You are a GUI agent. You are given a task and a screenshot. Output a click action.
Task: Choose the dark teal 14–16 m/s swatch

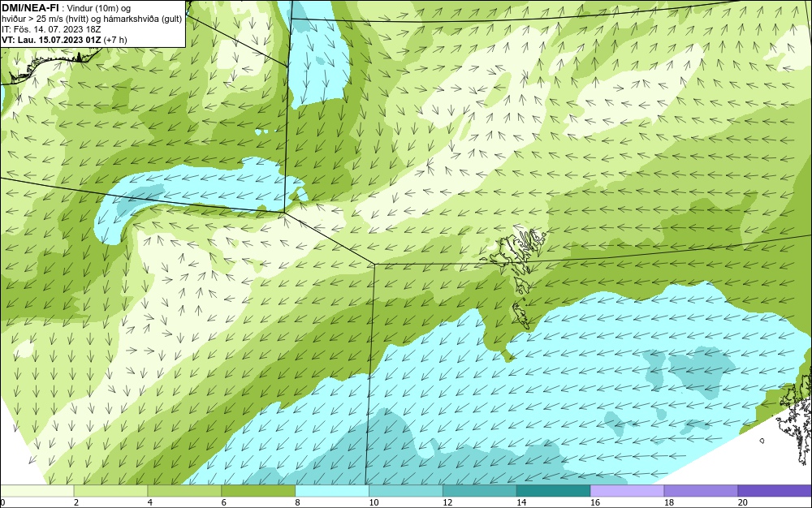tap(554, 491)
